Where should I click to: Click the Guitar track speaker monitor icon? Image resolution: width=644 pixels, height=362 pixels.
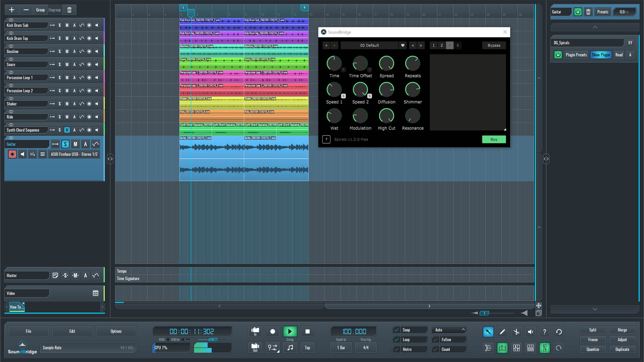click(22, 154)
